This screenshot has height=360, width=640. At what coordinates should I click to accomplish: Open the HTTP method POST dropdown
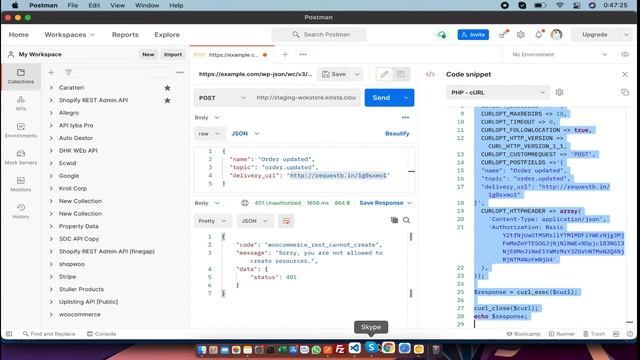pos(222,98)
